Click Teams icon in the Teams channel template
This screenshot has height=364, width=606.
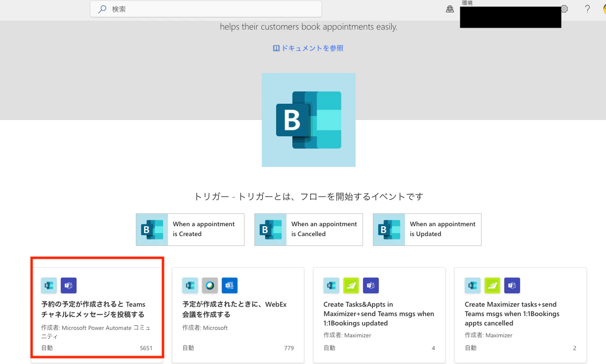point(69,285)
